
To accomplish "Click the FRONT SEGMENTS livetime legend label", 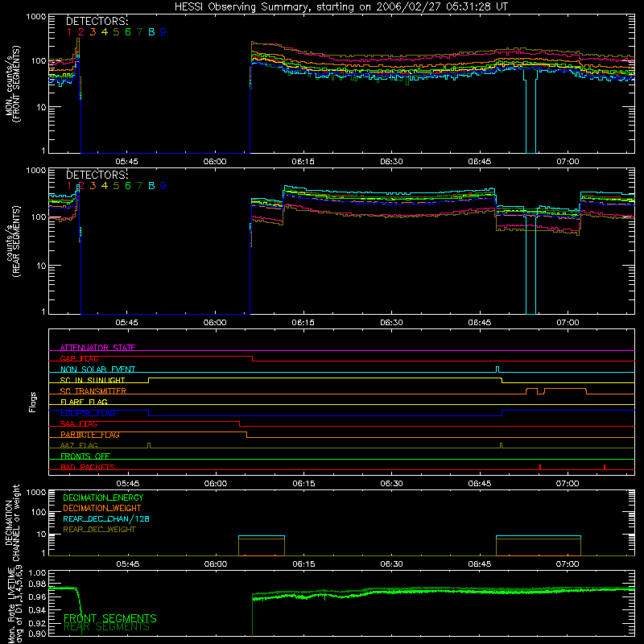I will click(110, 618).
